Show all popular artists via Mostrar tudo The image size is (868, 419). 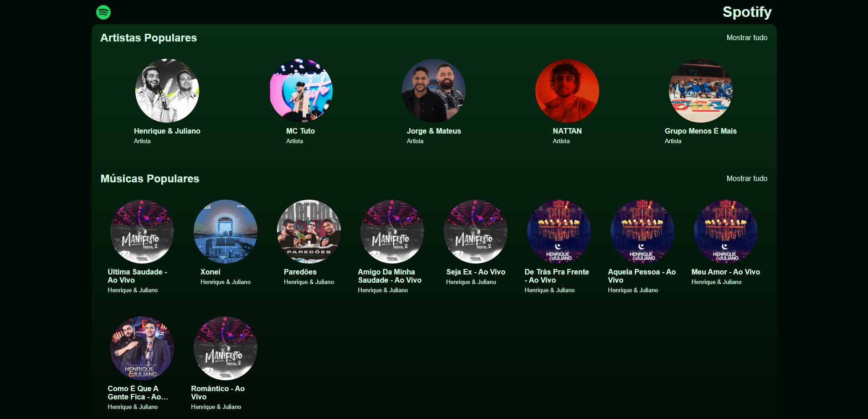(747, 37)
